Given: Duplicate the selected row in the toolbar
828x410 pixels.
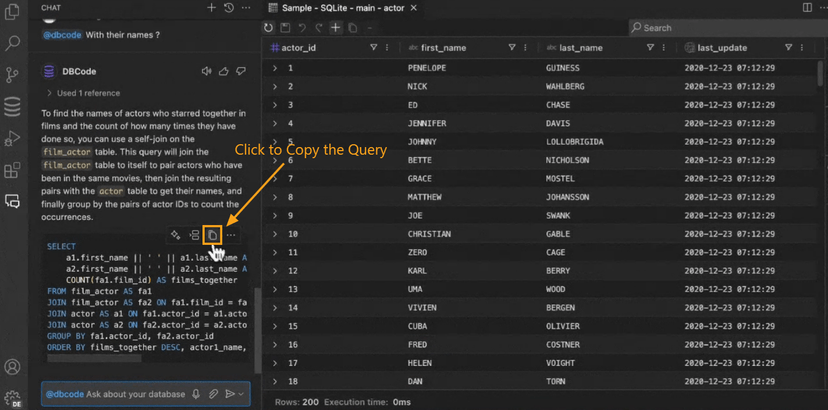Looking at the screenshot, I should [352, 28].
